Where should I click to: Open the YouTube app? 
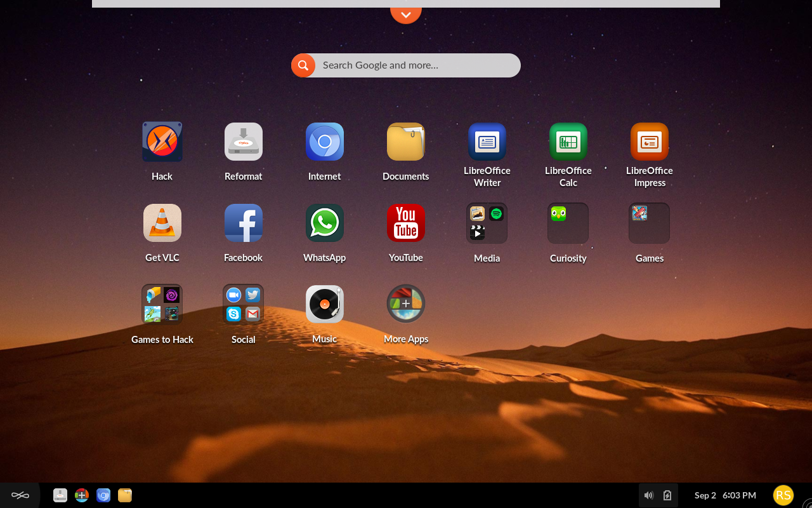[x=406, y=223]
